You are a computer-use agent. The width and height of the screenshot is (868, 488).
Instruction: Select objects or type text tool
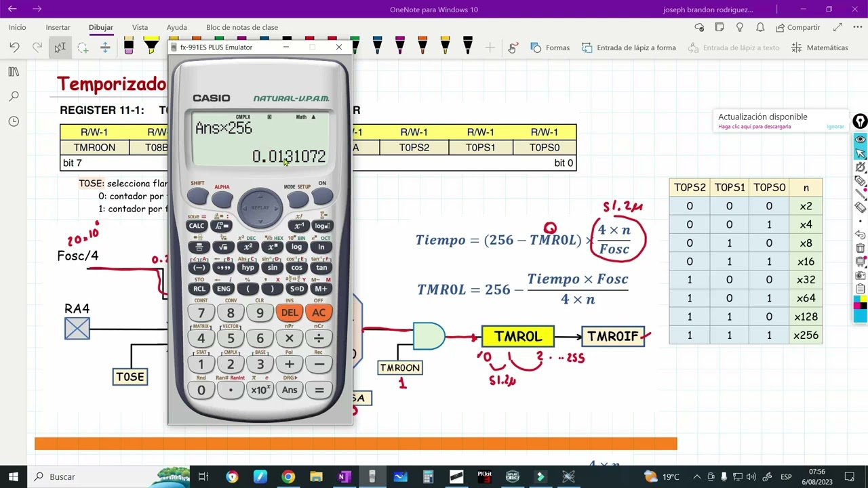point(60,47)
